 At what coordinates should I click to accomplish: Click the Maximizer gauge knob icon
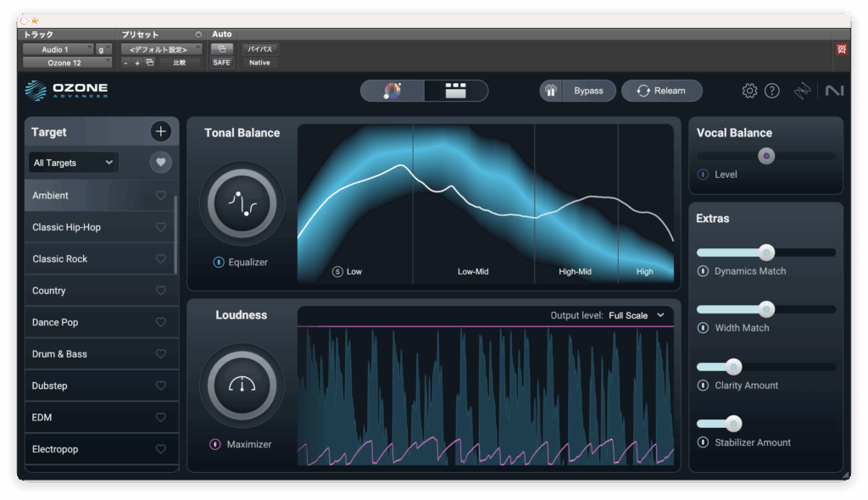[242, 386]
